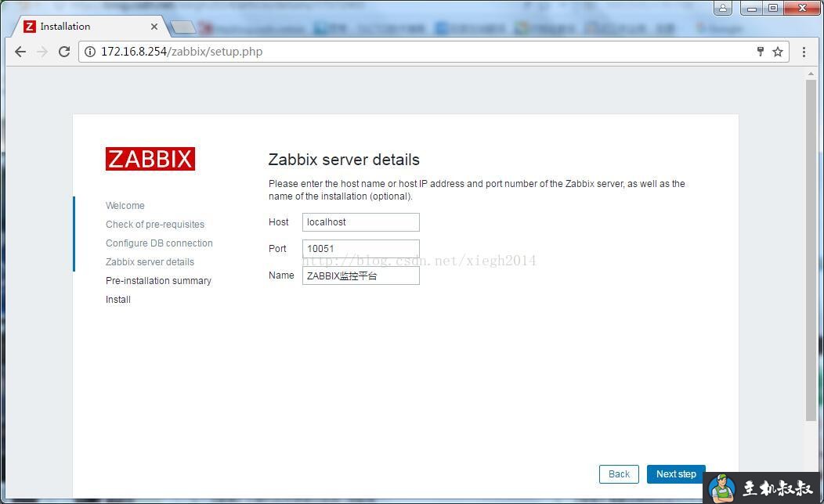The image size is (824, 504).
Task: Bookmark the page using the star icon
Action: [777, 52]
